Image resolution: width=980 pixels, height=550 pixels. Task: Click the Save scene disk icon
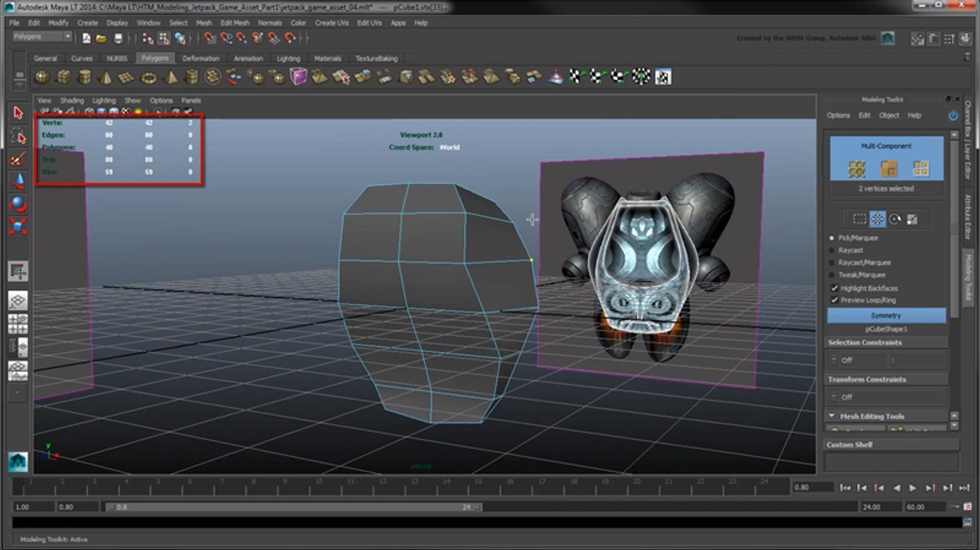point(118,37)
